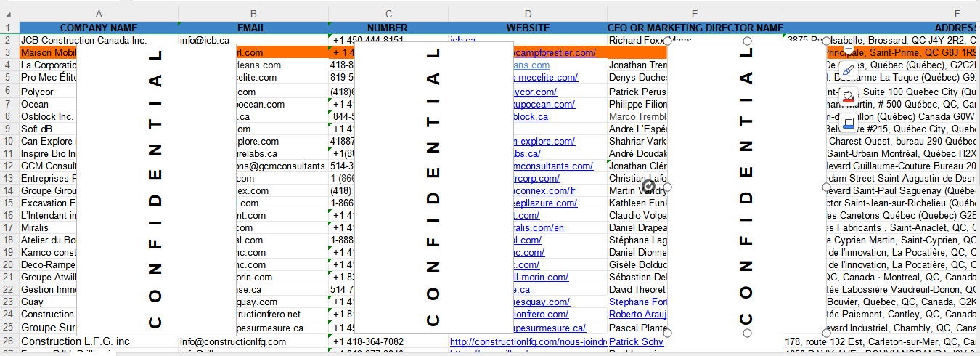Select the WEBSITE header cell
The image size is (980, 356).
[x=527, y=28]
